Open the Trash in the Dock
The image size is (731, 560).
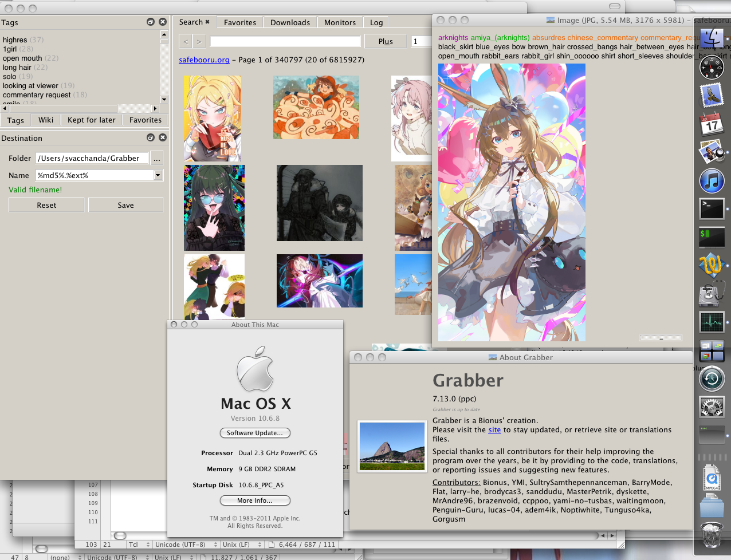(x=712, y=535)
